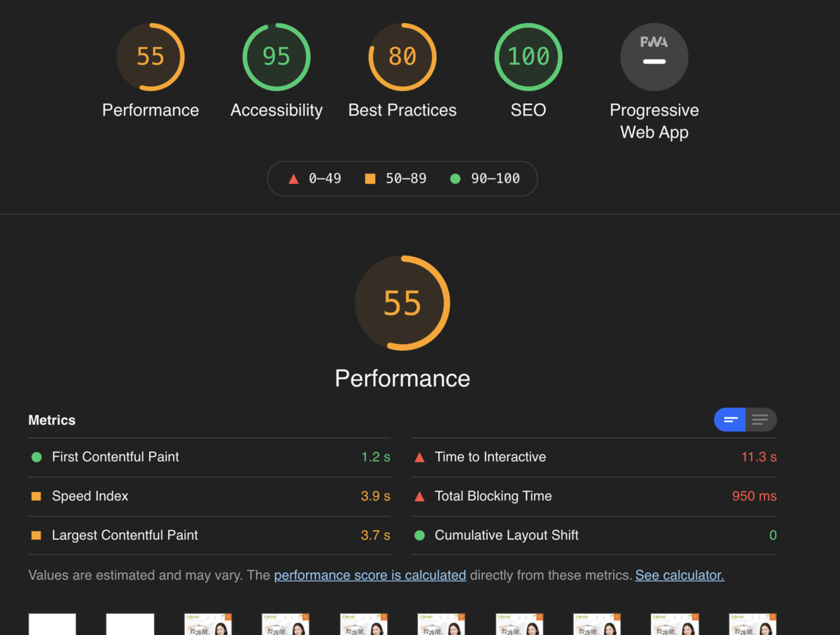Screen dimensions: 840x635
Task: Click the Accessibility score gauge showing 95
Action: [276, 57]
